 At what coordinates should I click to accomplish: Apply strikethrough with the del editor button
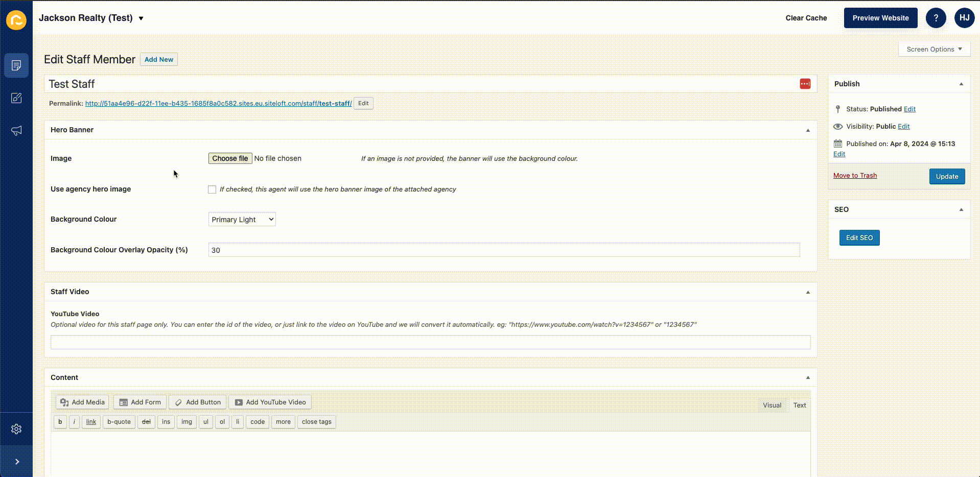click(x=146, y=422)
